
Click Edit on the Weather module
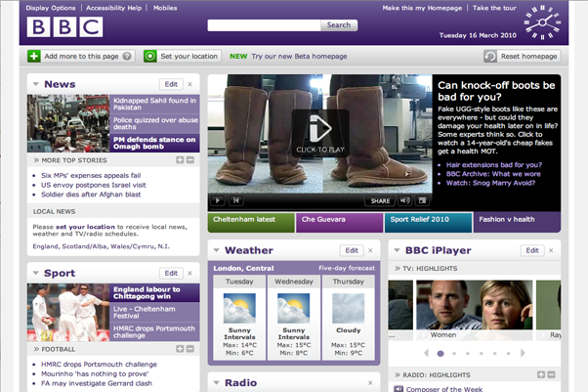352,250
